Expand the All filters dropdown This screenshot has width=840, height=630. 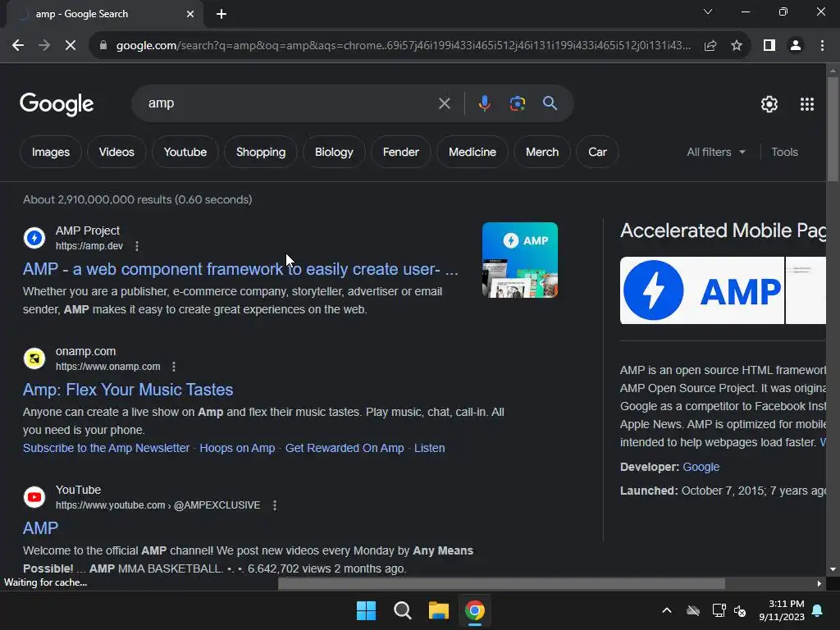[715, 152]
